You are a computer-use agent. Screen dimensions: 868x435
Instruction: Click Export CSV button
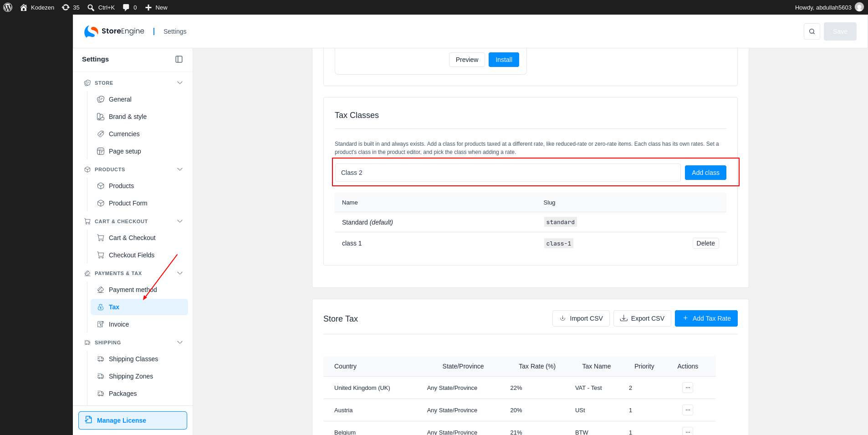coord(642,318)
